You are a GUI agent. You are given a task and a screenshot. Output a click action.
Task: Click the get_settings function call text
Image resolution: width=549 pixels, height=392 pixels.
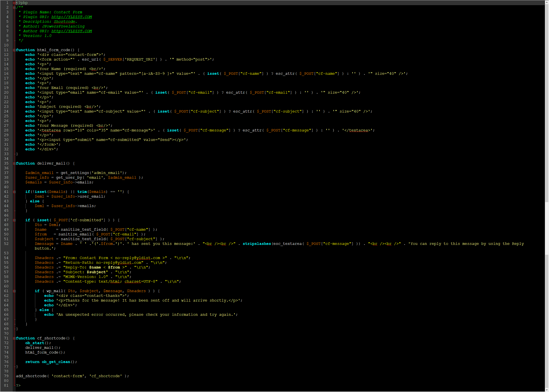coord(75,173)
